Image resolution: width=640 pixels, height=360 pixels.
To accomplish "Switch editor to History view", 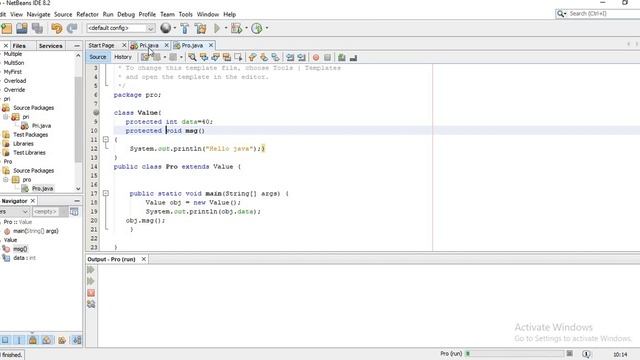I will (123, 57).
